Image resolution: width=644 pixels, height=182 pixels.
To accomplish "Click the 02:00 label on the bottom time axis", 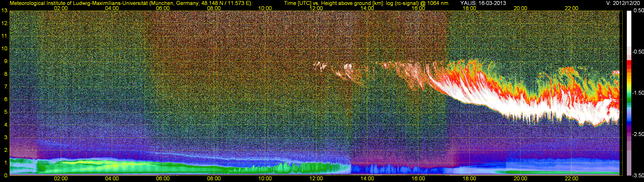I will pyautogui.click(x=61, y=179).
